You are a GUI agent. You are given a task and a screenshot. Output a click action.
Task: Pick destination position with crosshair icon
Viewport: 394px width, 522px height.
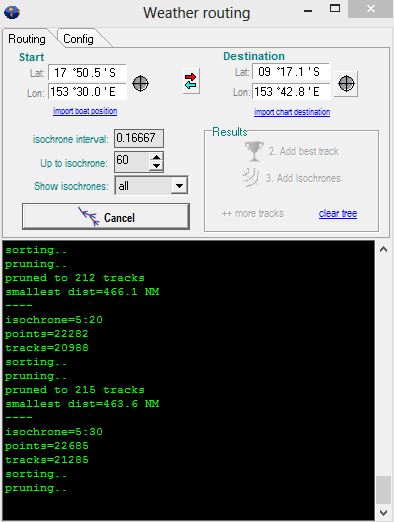pos(346,83)
